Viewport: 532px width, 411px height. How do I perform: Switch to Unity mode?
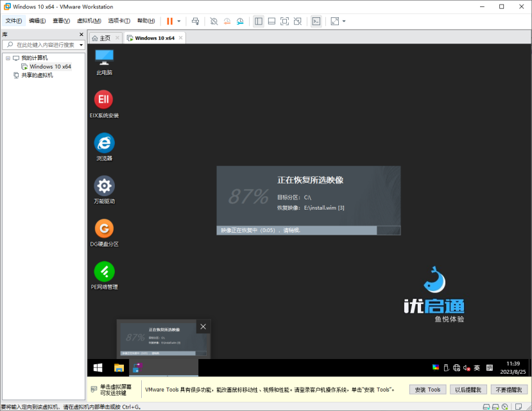tap(298, 21)
